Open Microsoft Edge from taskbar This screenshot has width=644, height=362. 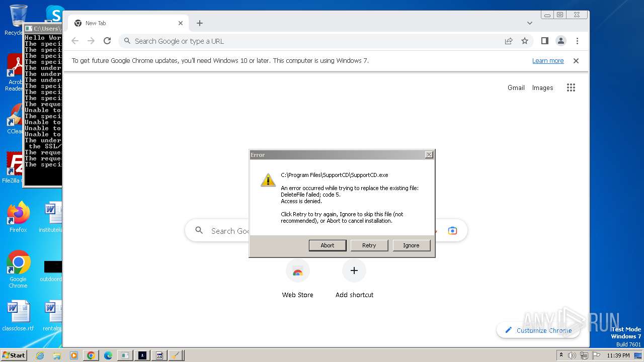(108, 355)
